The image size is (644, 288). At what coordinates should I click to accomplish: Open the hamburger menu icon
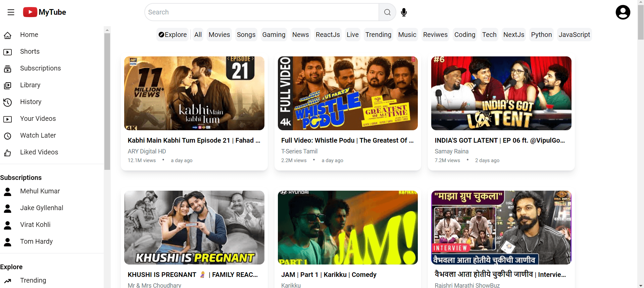[11, 12]
